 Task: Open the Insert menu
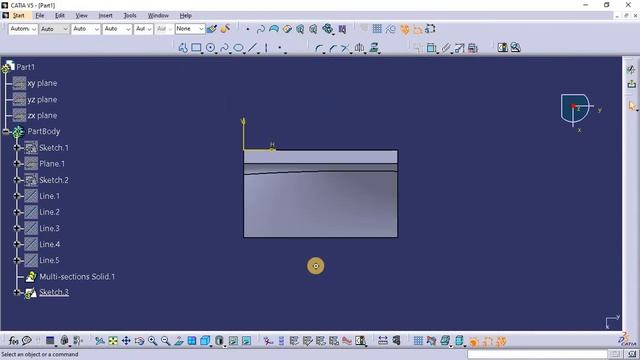point(105,16)
